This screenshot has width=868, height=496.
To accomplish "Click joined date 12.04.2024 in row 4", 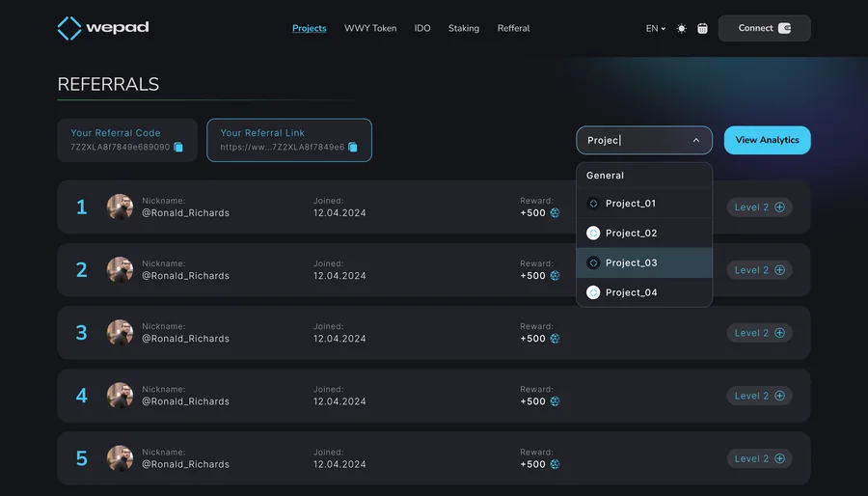I will tap(339, 401).
